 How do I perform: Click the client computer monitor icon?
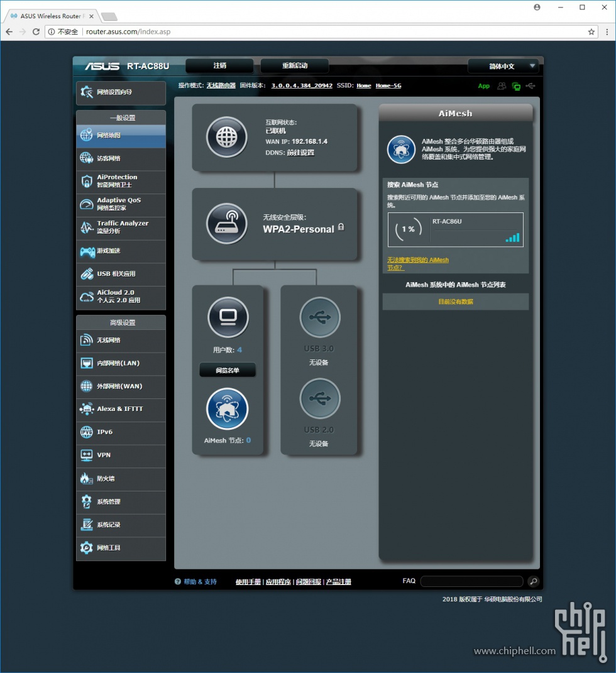pos(228,317)
